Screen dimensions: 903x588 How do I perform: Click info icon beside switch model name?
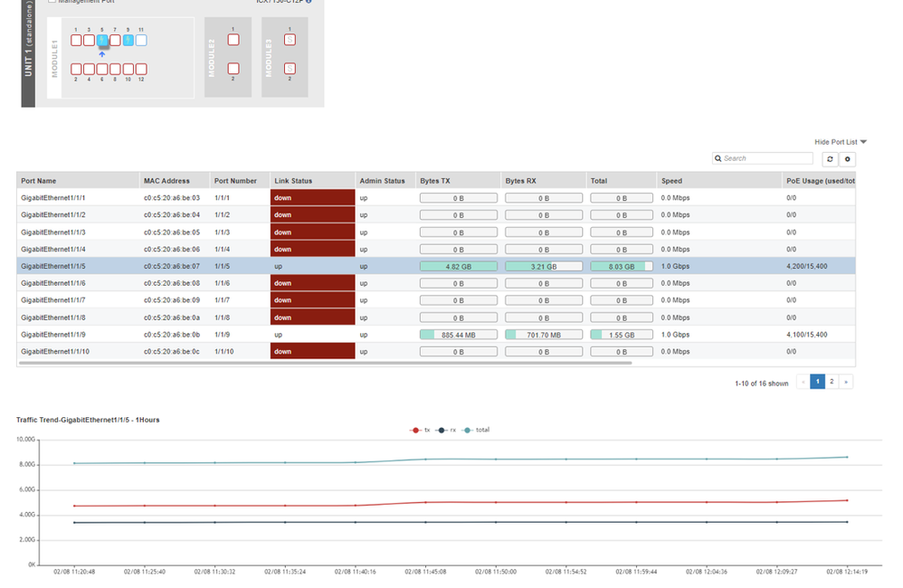pyautogui.click(x=309, y=2)
